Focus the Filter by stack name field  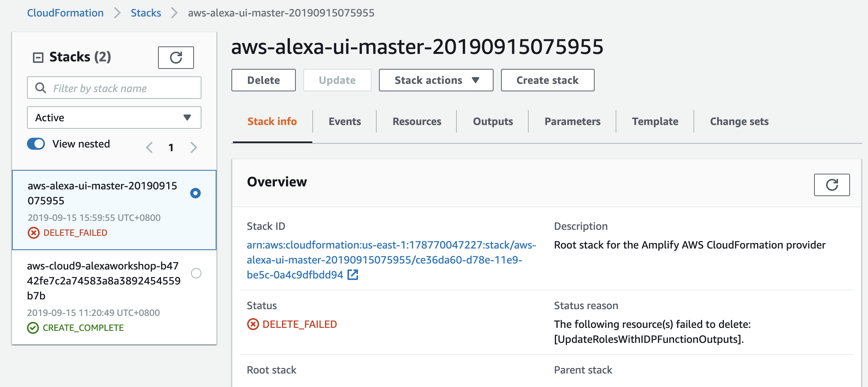click(114, 88)
